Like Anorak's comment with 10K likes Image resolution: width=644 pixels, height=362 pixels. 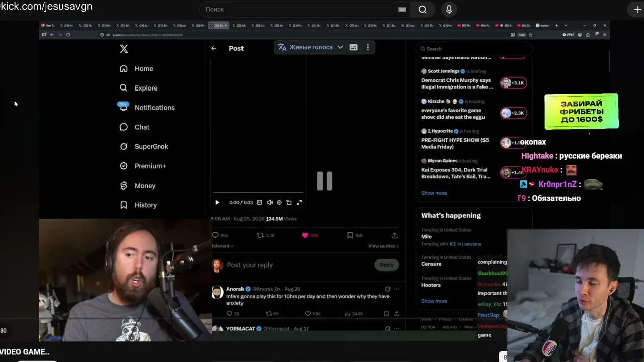tap(313, 314)
